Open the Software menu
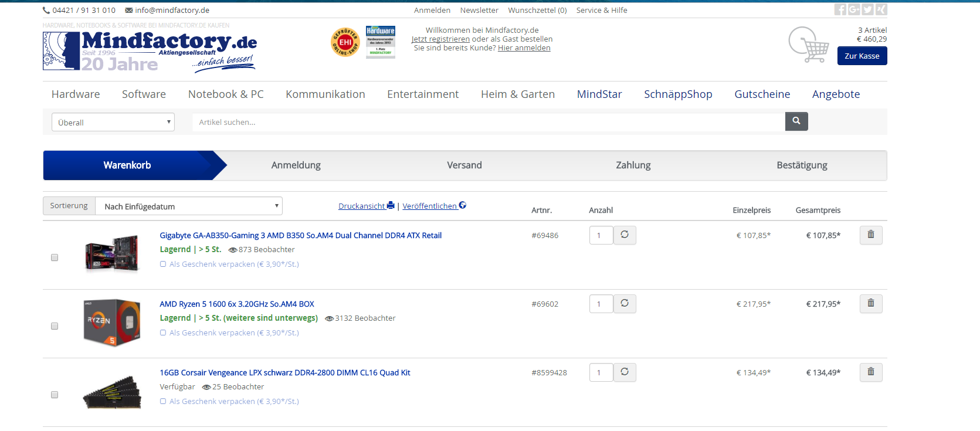Screen dimensions: 980x431 144,94
